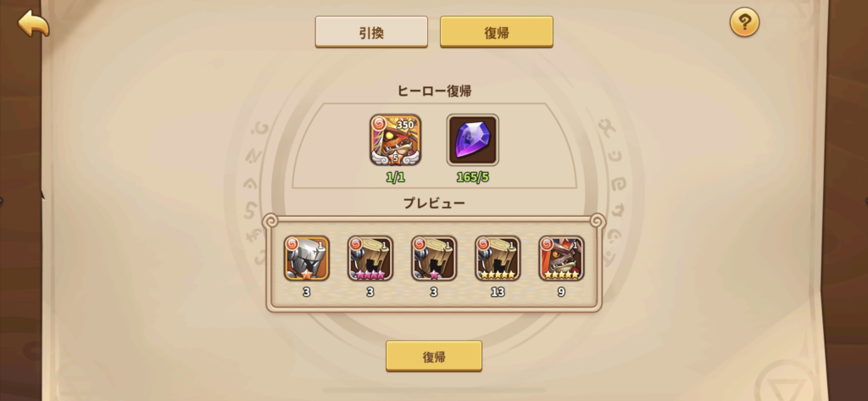Viewport: 868px width, 401px height.
Task: Tap the four pink star wooden puppet
Action: 370,259
